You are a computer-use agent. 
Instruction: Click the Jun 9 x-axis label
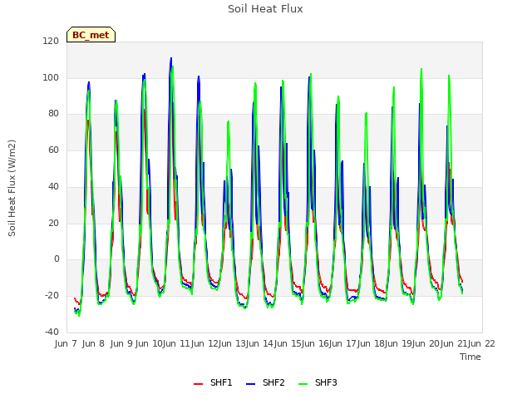click(121, 343)
